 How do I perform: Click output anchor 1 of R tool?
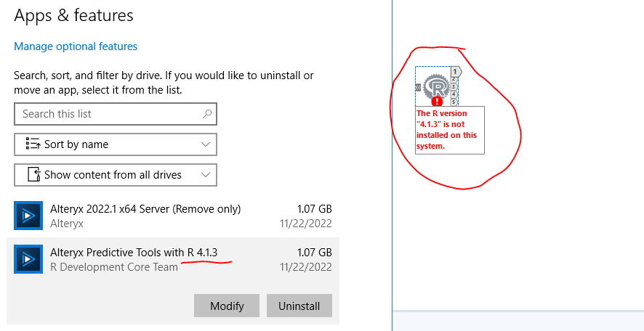click(x=456, y=71)
